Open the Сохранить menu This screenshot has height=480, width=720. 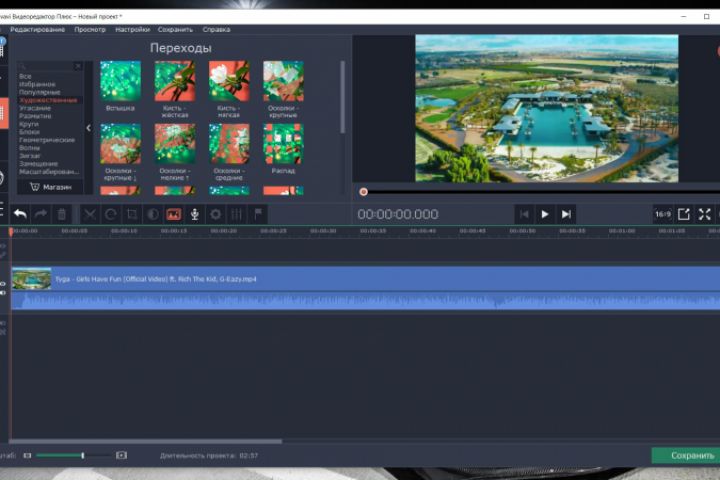pyautogui.click(x=175, y=29)
